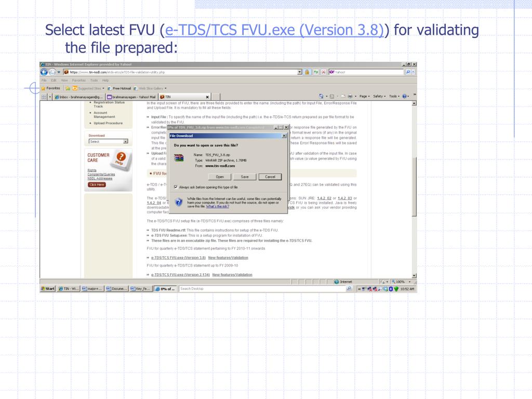Click the red 'Click Here' button

[97, 184]
